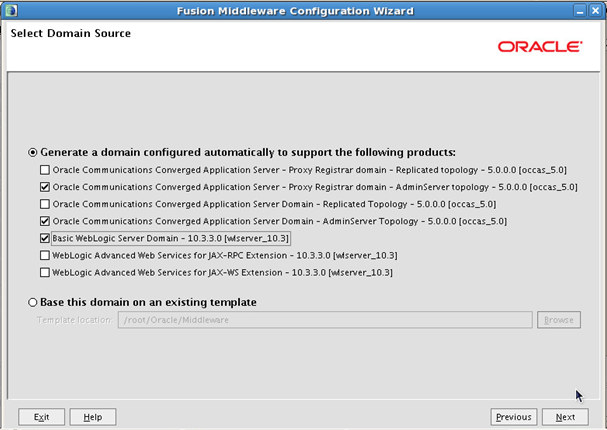
Task: Go back with the Previous button
Action: tap(513, 416)
